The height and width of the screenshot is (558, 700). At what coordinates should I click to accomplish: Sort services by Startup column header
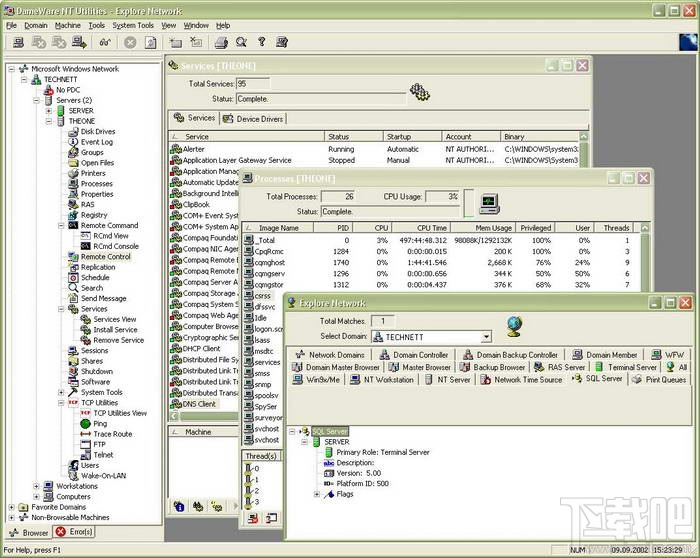click(x=412, y=137)
